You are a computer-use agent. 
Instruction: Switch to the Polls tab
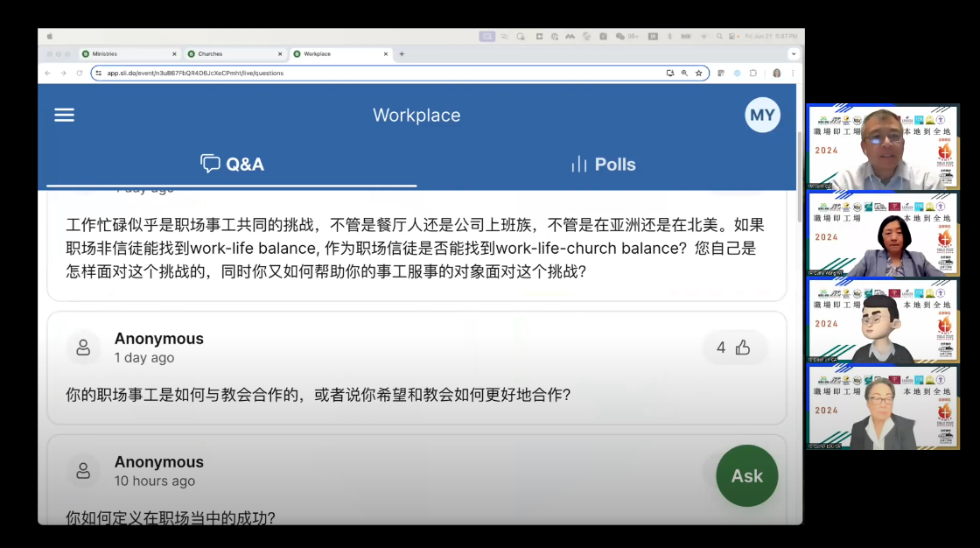pyautogui.click(x=603, y=164)
